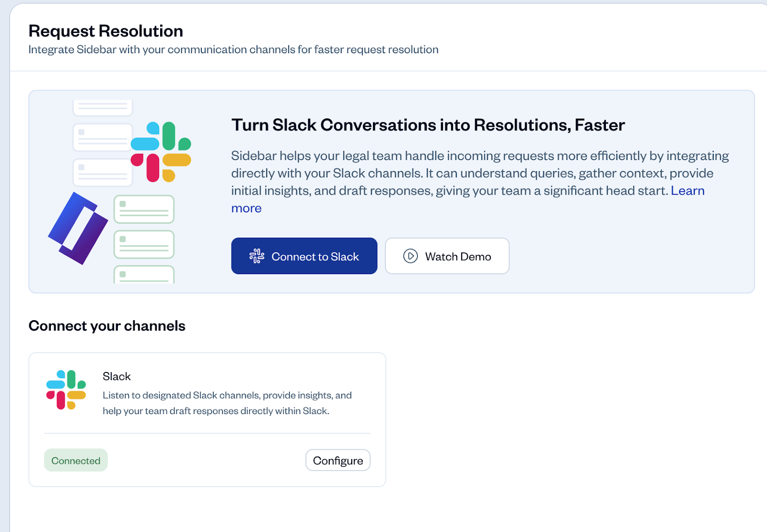The height and width of the screenshot is (532, 767).
Task: Click the Connected status badge
Action: tap(76, 460)
